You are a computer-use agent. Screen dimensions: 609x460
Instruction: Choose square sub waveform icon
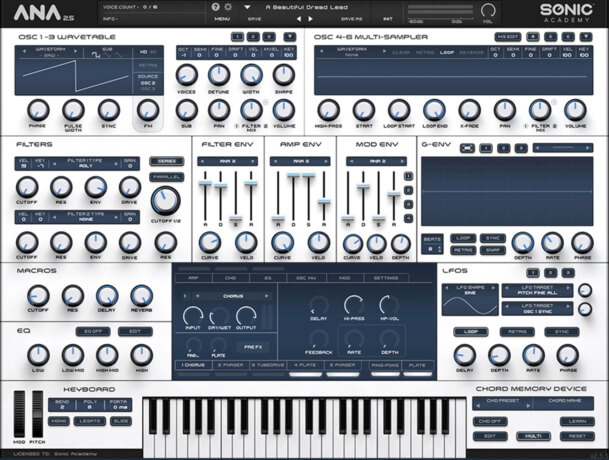(x=96, y=55)
